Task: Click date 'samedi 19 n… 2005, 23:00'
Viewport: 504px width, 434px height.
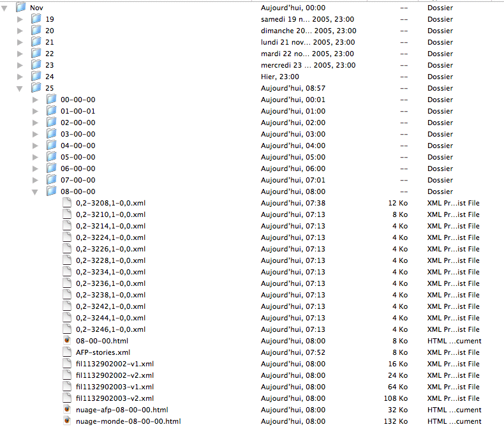Action: point(308,19)
